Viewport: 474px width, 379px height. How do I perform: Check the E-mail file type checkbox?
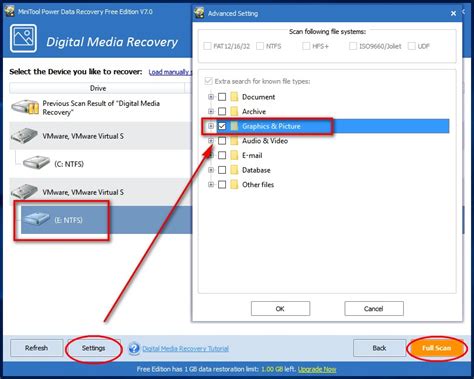pos(222,155)
